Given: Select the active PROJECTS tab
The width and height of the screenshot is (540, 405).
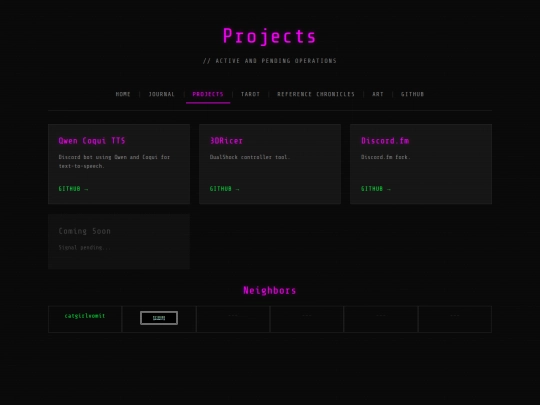Looking at the screenshot, I should point(208,94).
